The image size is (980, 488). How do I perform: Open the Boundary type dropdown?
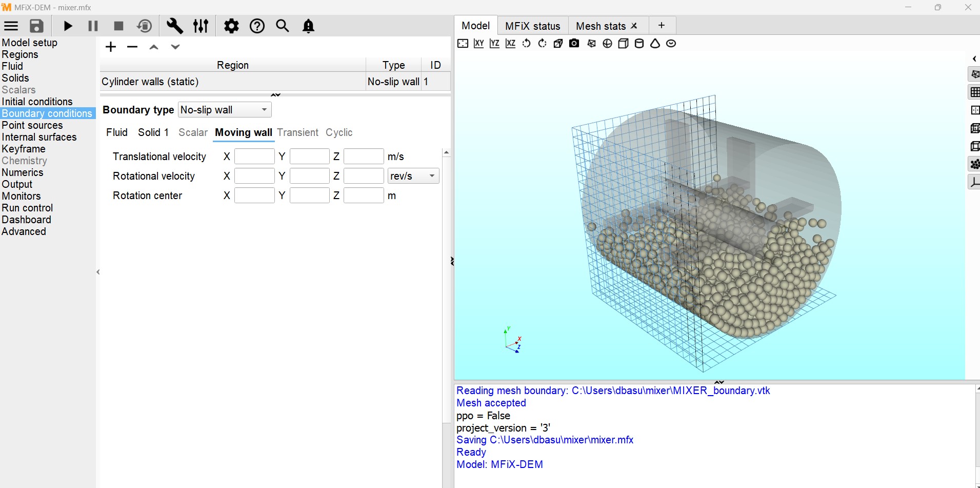tap(225, 110)
